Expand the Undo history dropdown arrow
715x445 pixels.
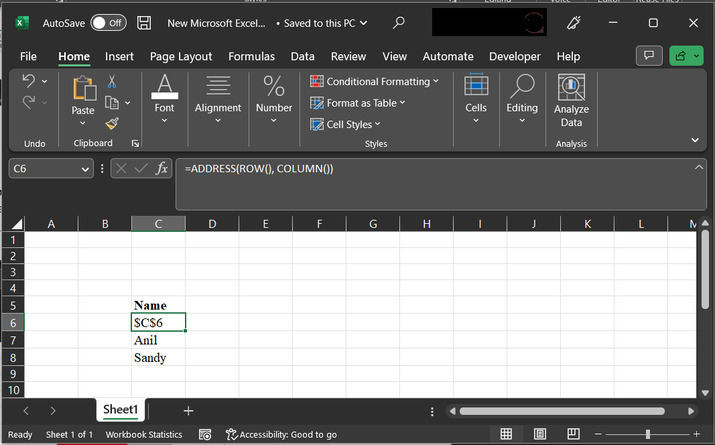tap(44, 82)
